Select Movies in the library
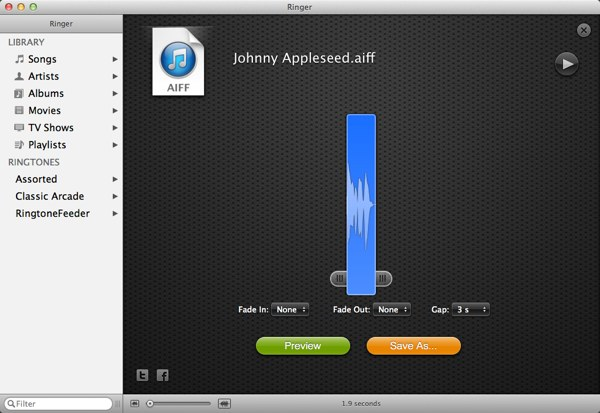Screen dimensions: 600x413 click(44, 111)
